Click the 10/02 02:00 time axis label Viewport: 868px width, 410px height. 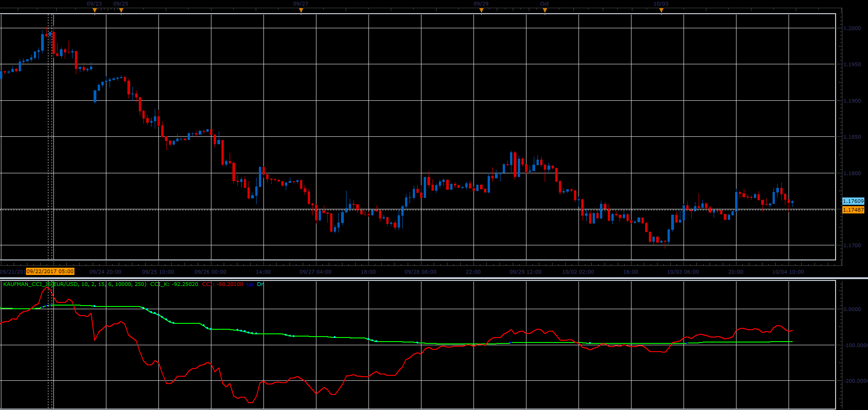pyautogui.click(x=578, y=272)
